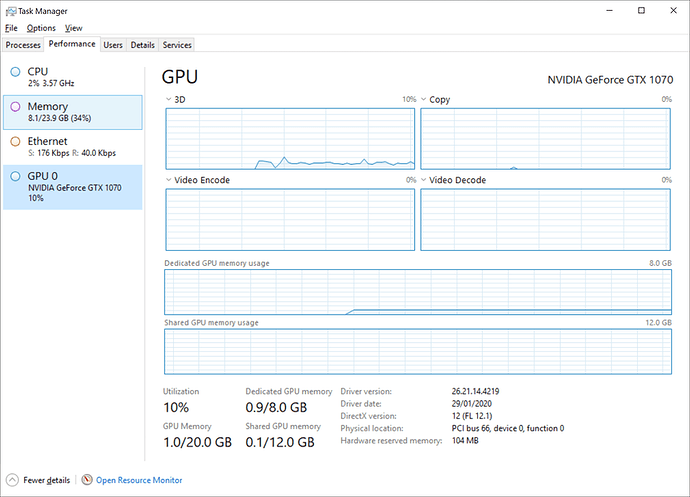Open the Copy graph dropdown
690x497 pixels.
pyautogui.click(x=424, y=100)
